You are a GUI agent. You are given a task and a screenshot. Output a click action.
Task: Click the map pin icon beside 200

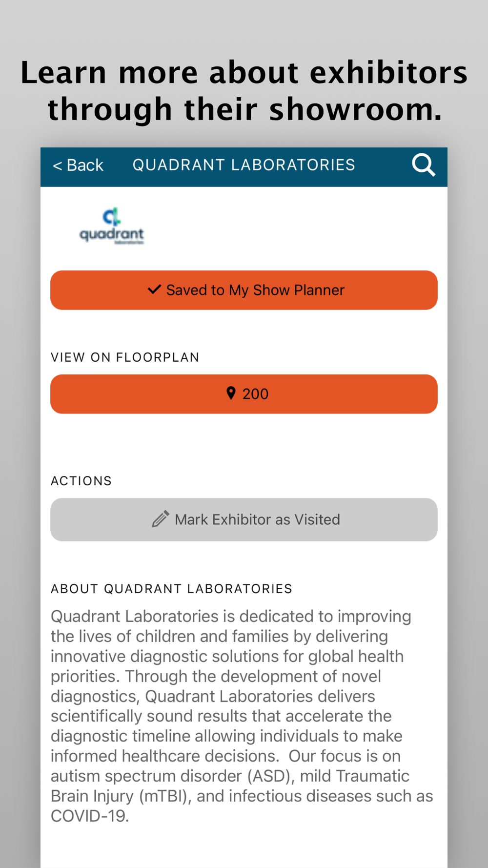(231, 393)
